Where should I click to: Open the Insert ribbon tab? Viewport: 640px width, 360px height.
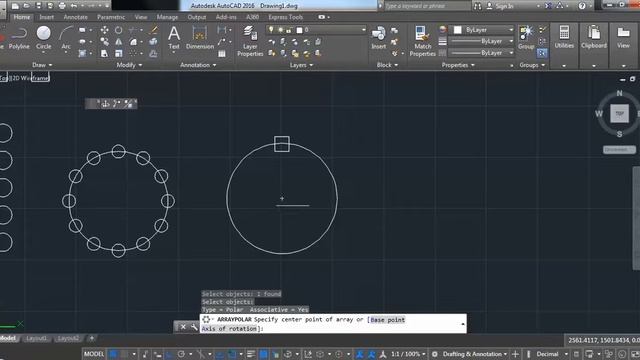(47, 17)
